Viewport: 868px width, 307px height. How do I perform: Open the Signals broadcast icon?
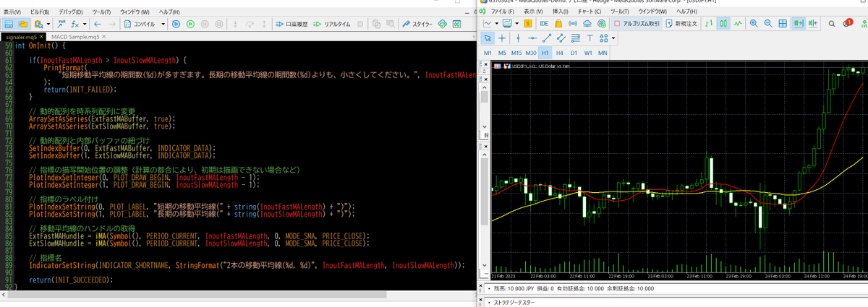click(573, 24)
